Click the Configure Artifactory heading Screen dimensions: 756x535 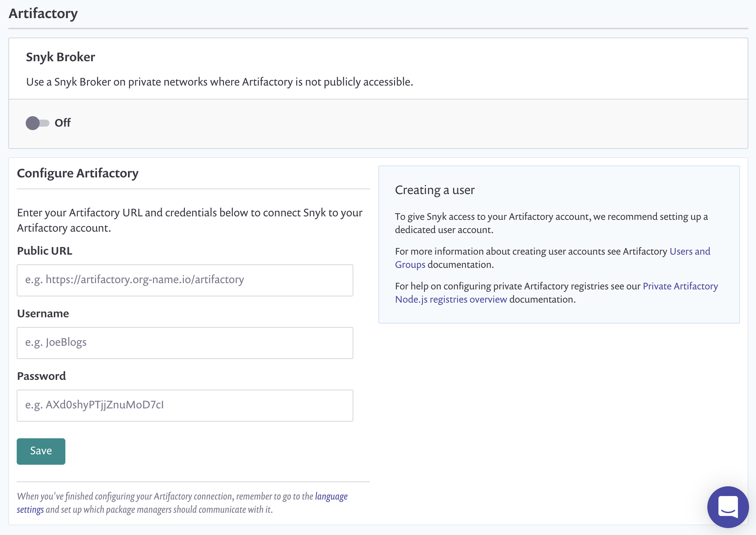(x=78, y=173)
